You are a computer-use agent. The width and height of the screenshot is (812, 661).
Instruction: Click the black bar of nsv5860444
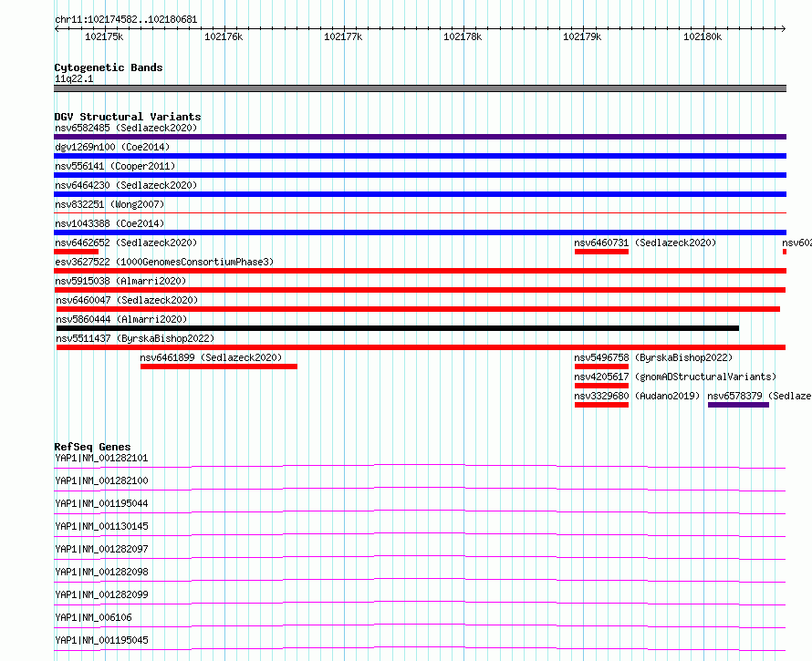point(398,328)
